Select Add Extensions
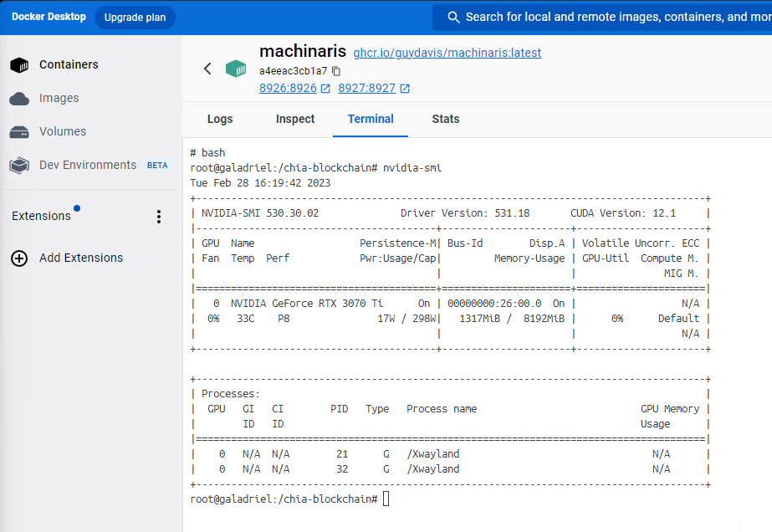Viewport: 772px width, 532px height. [81, 258]
